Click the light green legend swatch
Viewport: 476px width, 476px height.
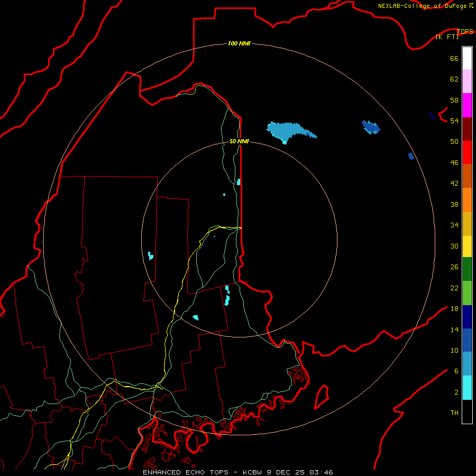click(x=467, y=293)
